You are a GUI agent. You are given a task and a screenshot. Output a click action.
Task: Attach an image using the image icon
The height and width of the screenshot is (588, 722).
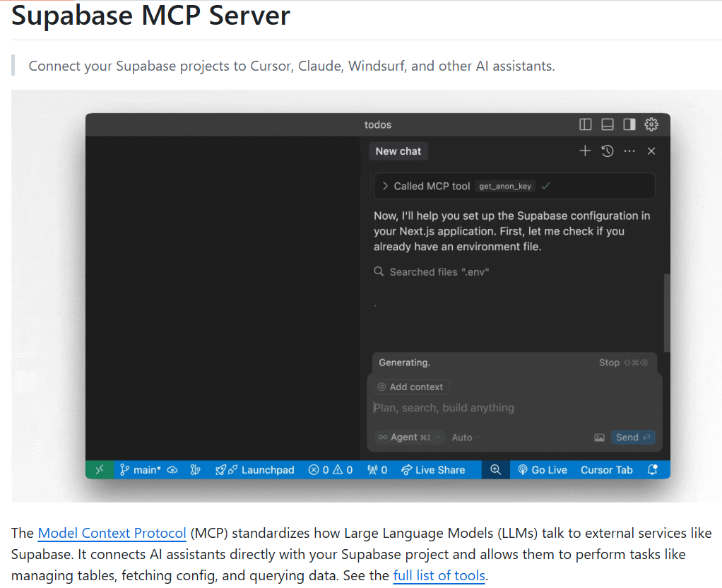[599, 437]
